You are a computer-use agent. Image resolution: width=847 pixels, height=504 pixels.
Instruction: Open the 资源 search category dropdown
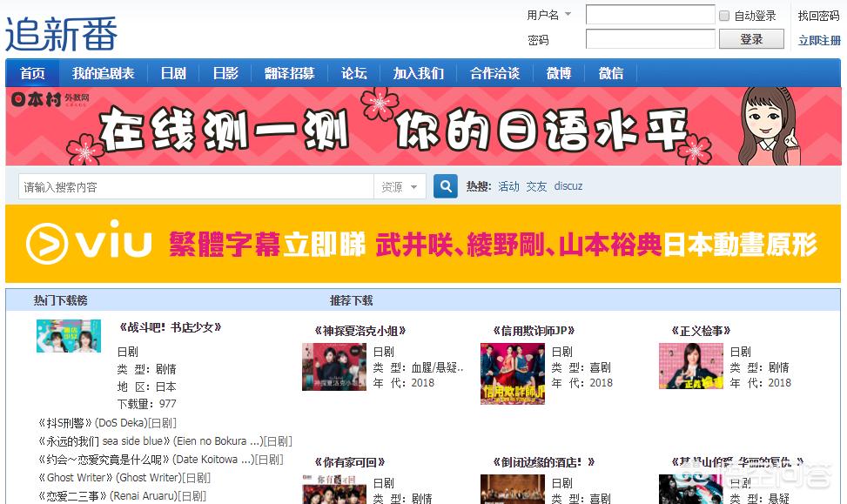point(400,187)
